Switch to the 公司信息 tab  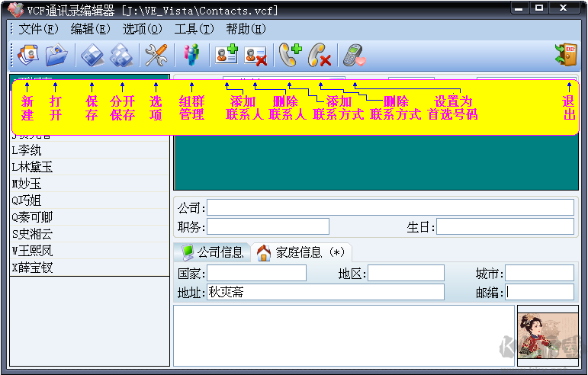click(x=213, y=252)
